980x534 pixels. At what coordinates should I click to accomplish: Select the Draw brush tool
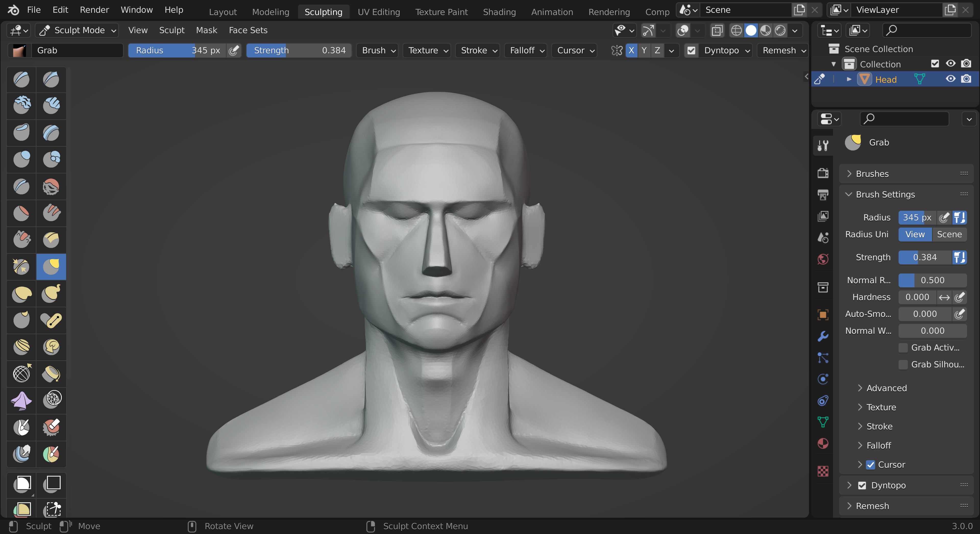pos(22,80)
